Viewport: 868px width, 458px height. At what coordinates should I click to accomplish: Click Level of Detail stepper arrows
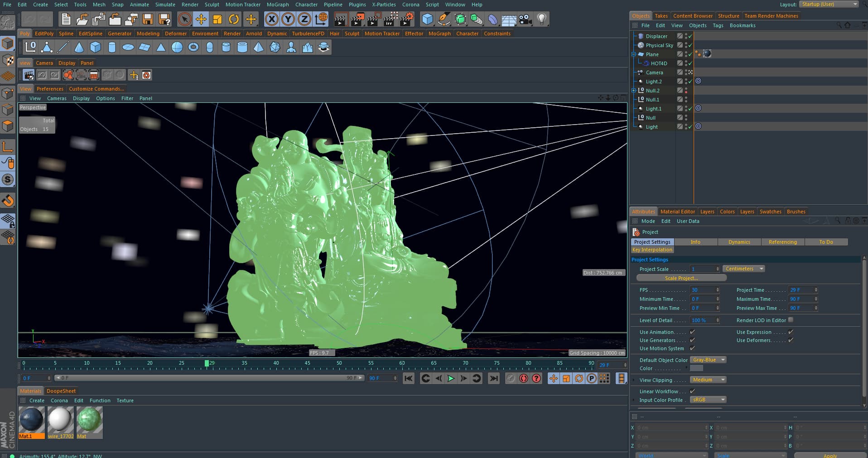[x=718, y=320]
